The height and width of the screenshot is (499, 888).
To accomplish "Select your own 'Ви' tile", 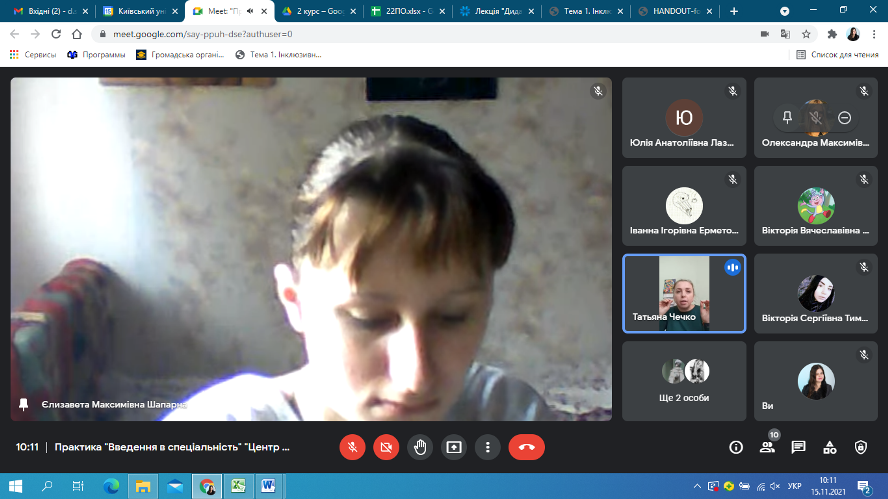I will point(816,381).
